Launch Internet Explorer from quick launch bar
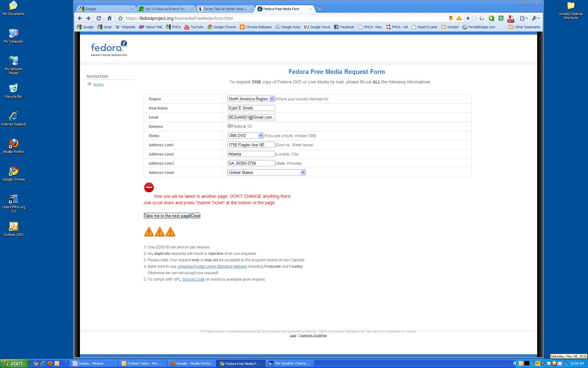Image resolution: width=588 pixels, height=368 pixels. click(x=43, y=363)
